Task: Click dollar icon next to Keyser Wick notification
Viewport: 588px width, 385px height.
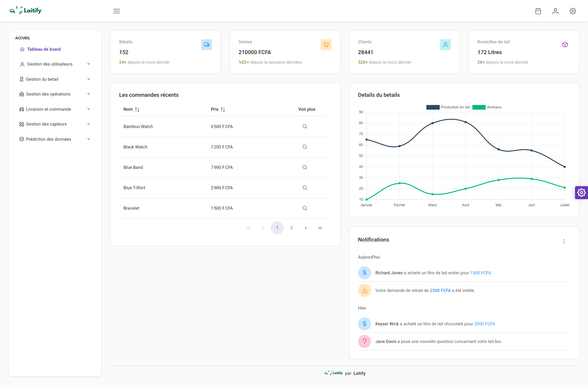Action: [x=364, y=324]
